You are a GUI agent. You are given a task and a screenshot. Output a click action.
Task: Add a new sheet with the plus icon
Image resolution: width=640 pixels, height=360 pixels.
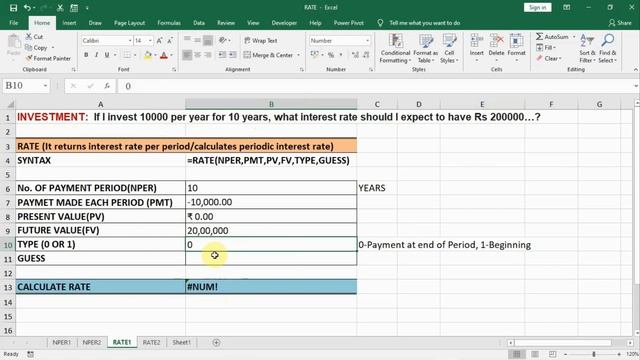[216, 342]
